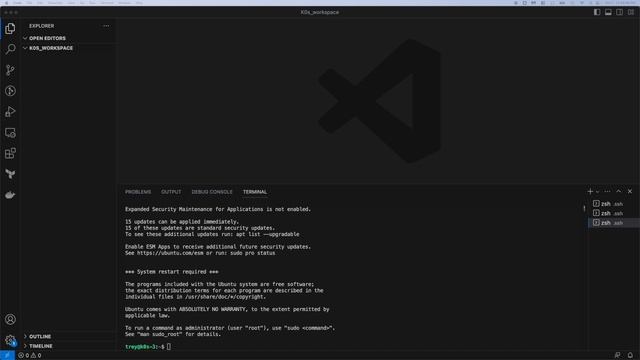The image size is (640, 360).
Task: Open the Docker whale view
Action: pos(10,195)
